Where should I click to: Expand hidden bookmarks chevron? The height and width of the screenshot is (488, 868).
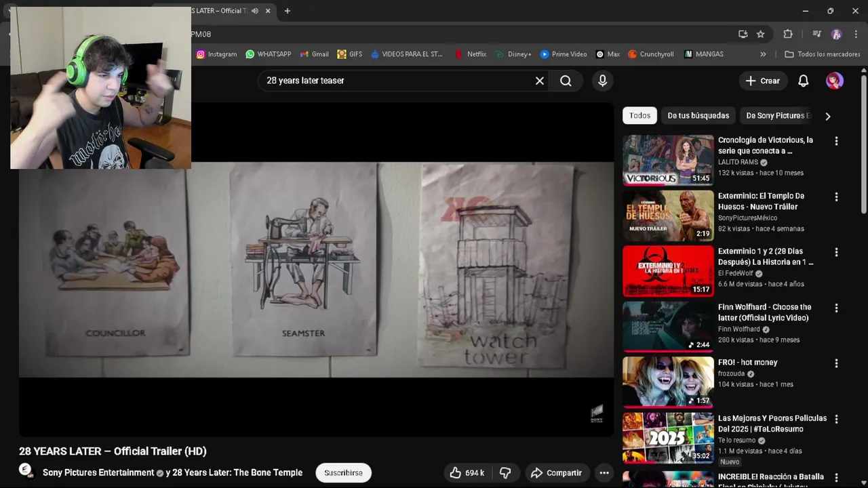(x=763, y=54)
